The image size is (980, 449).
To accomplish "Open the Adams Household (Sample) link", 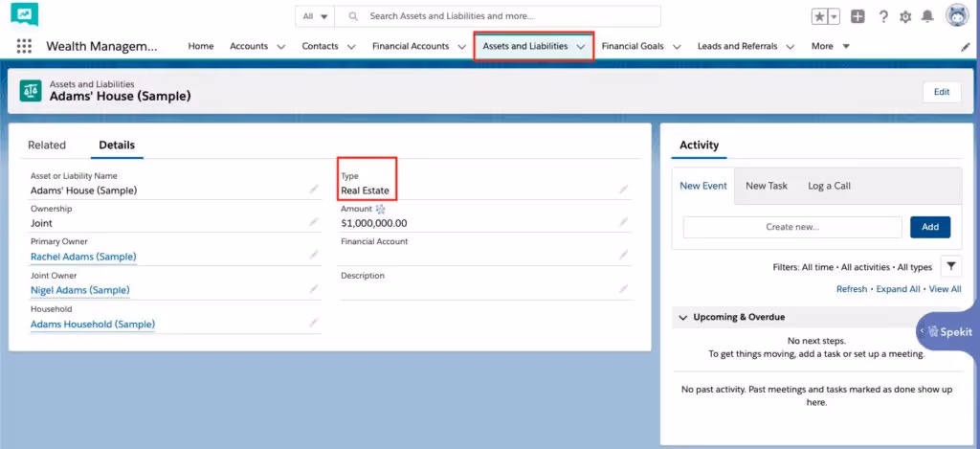I will (93, 324).
